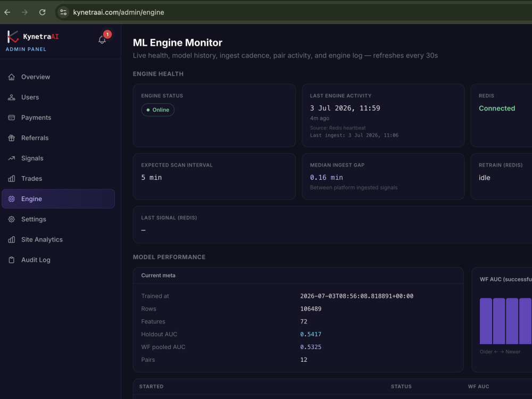Click the STATUS column header
Screen dimensions: 532x399
401,386
